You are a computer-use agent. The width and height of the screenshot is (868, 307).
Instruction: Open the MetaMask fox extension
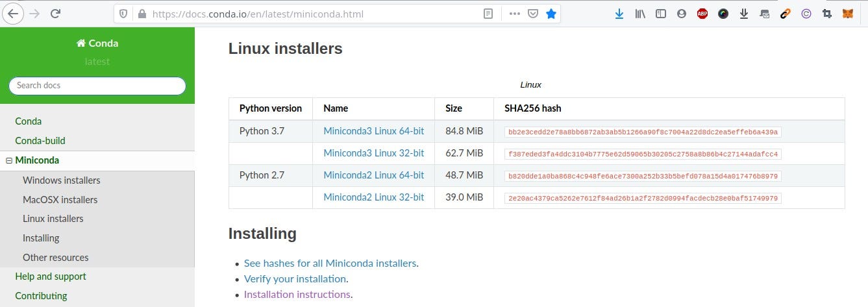tap(848, 14)
